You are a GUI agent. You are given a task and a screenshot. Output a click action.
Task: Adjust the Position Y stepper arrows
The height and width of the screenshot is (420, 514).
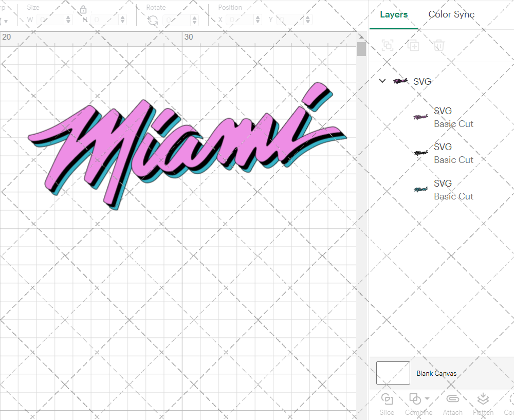[308, 20]
